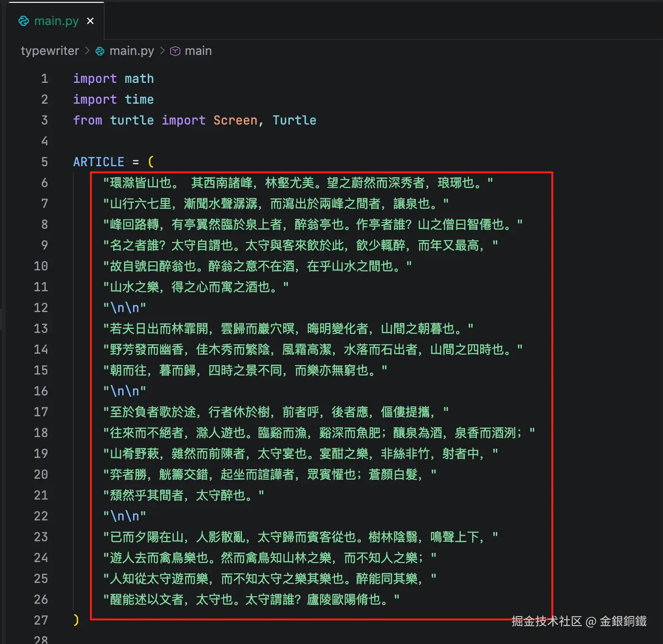Click line number 5 in the gutter
663x644 pixels.
(x=45, y=162)
